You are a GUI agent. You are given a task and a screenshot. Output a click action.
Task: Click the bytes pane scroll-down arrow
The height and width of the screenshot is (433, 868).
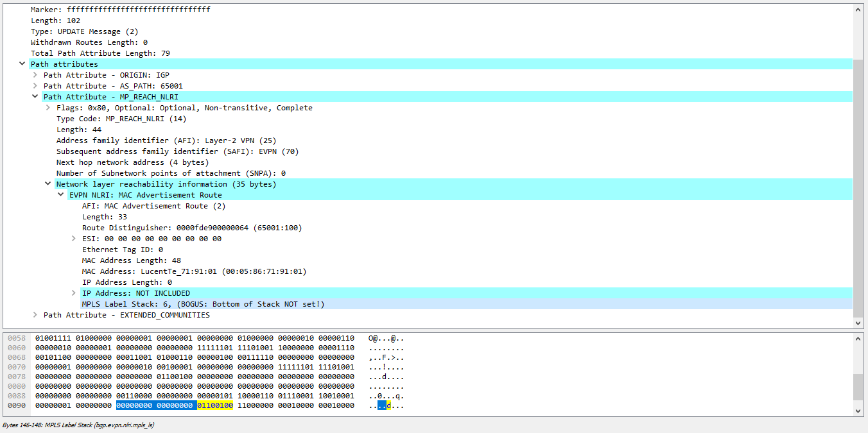(x=858, y=411)
